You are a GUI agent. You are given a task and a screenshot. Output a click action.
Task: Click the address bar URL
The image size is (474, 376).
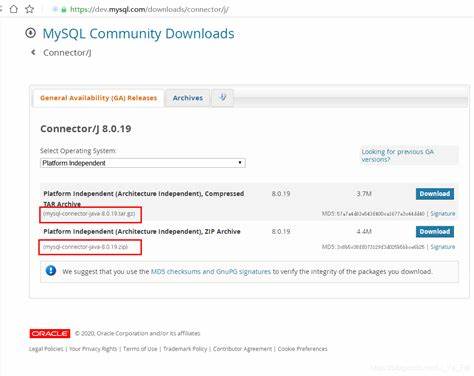click(149, 10)
